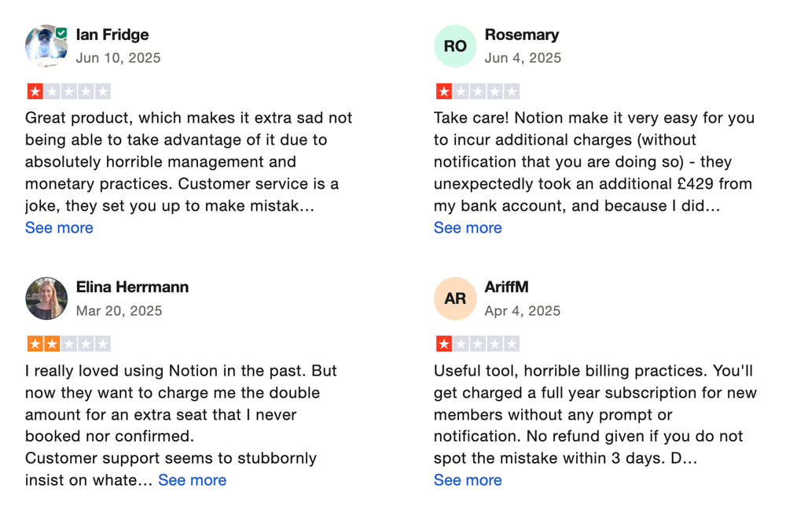Click AriffM's orange AR avatar
The width and height of the screenshot is (786, 532).
(x=455, y=299)
